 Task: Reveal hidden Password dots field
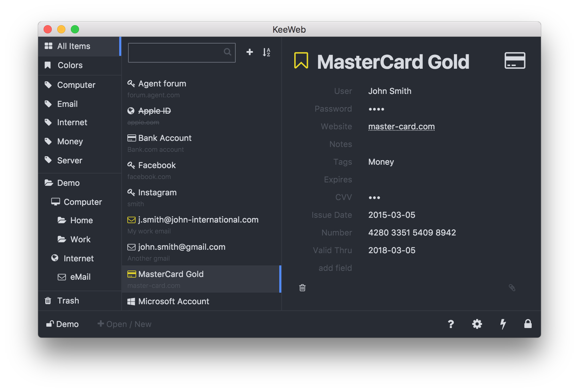pos(376,109)
